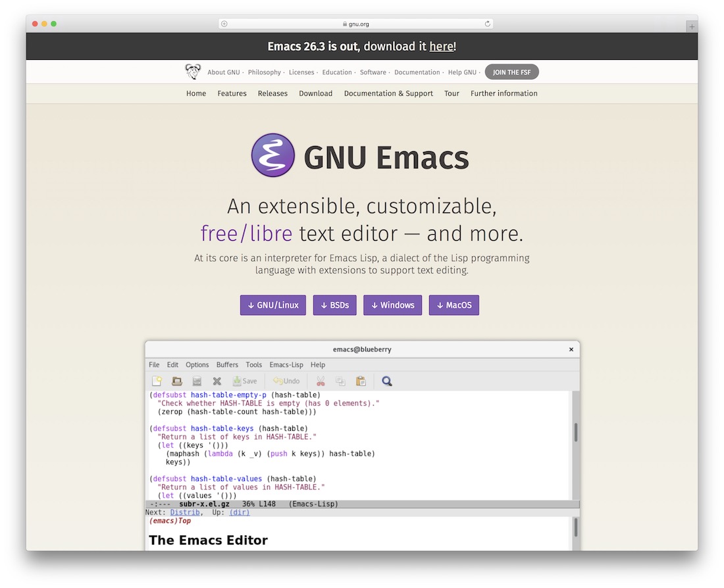Go to the Releases nav item

coord(272,93)
